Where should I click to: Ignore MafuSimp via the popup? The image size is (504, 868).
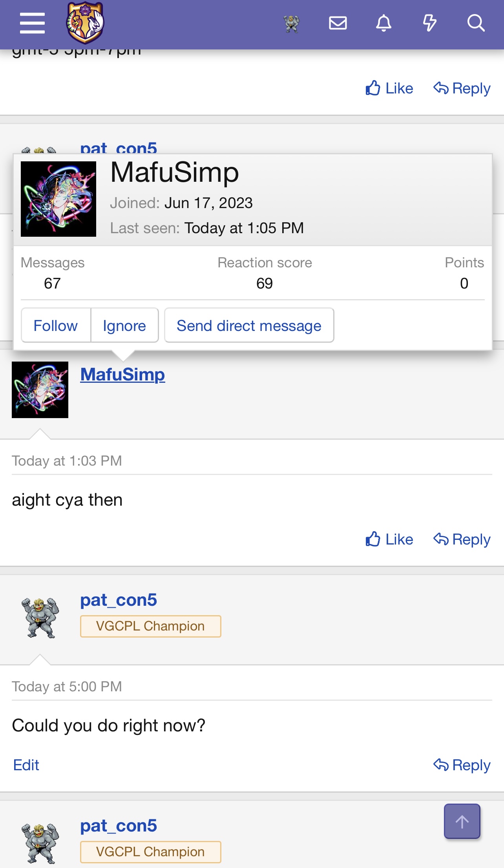124,325
